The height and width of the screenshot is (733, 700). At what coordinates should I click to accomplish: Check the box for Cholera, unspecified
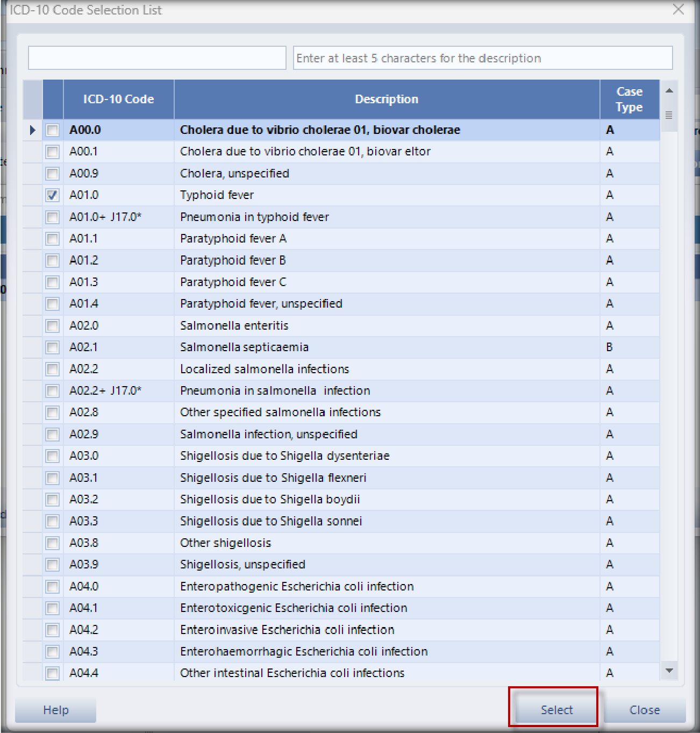point(53,174)
